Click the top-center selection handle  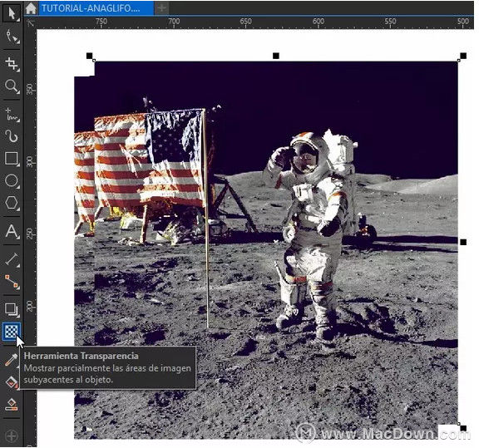[276, 56]
